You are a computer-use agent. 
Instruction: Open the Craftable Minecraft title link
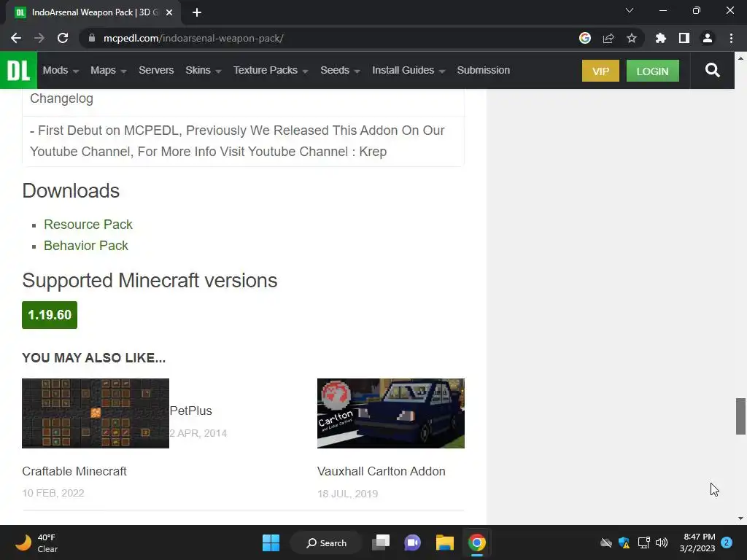coord(74,471)
